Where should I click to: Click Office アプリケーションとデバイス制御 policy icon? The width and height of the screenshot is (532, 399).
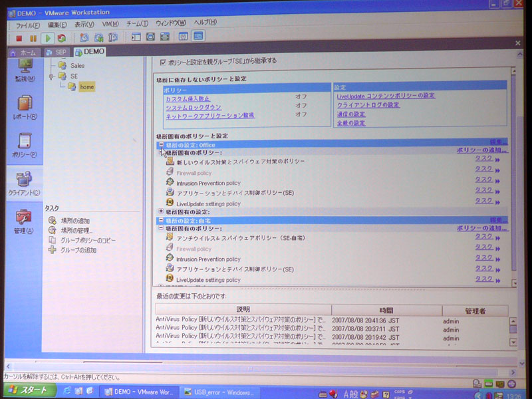coord(170,192)
